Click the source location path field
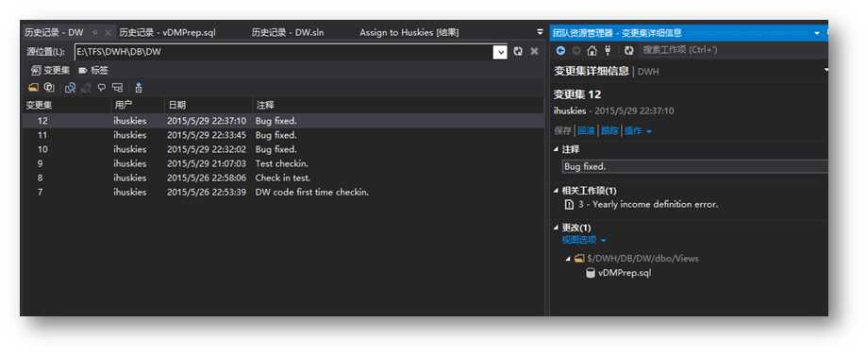Screen dimensions: 868x356 tap(284, 52)
